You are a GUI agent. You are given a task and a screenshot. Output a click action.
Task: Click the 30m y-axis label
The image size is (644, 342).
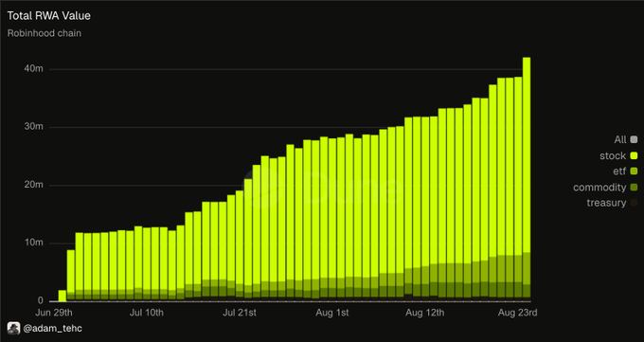[x=33, y=127]
